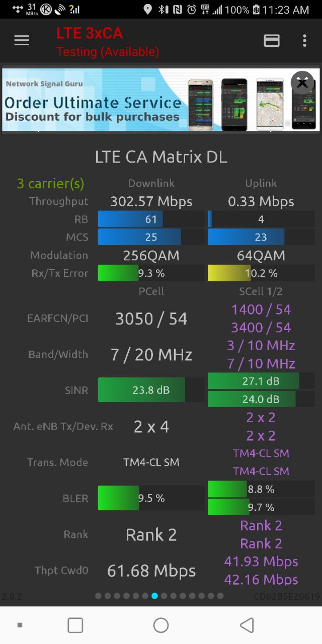This screenshot has height=644, width=322.
Task: Jump to the last page indicator dot
Action: click(x=220, y=596)
